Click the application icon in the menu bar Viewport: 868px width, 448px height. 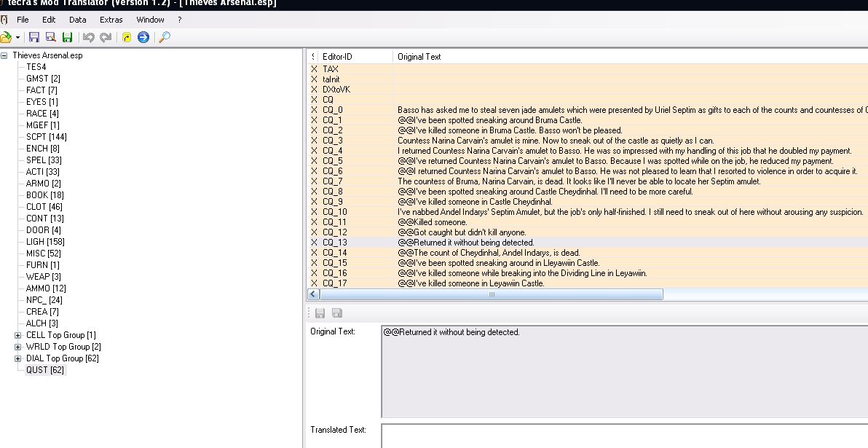(x=4, y=20)
